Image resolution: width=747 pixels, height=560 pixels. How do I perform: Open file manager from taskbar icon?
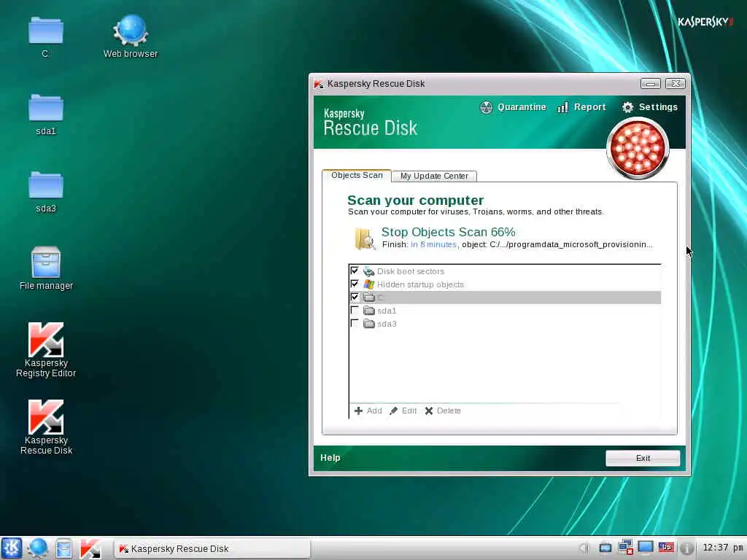click(63, 548)
